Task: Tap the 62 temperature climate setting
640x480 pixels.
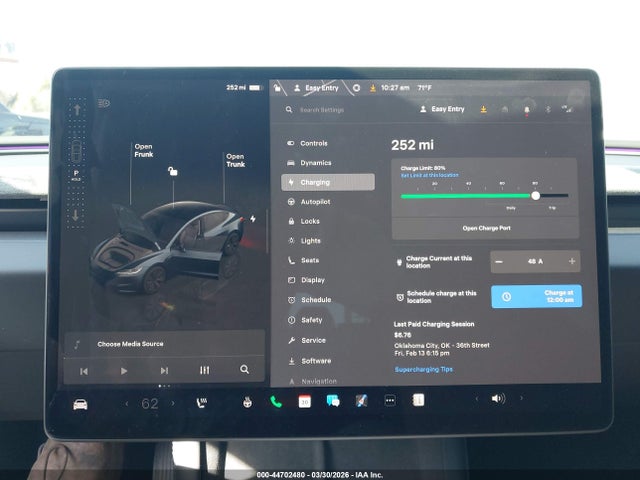Action: tap(149, 404)
